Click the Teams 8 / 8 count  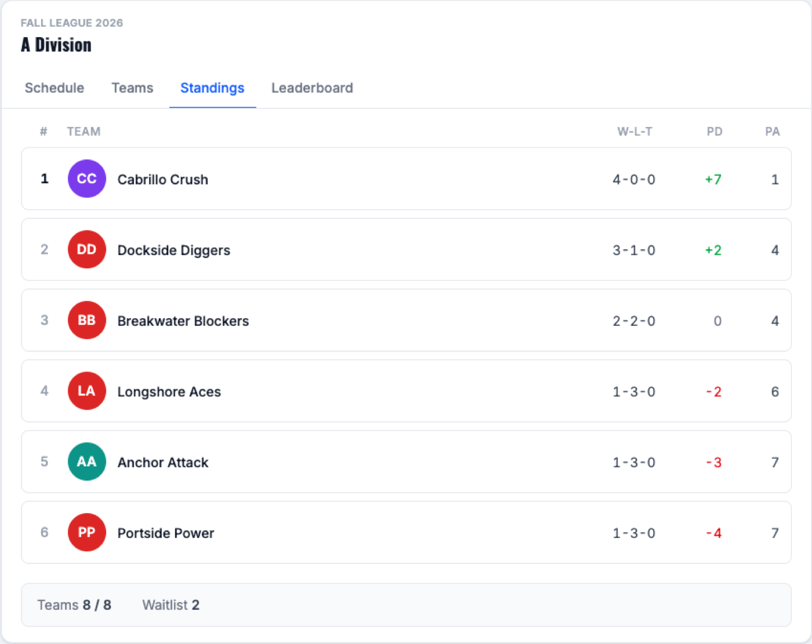coord(74,605)
